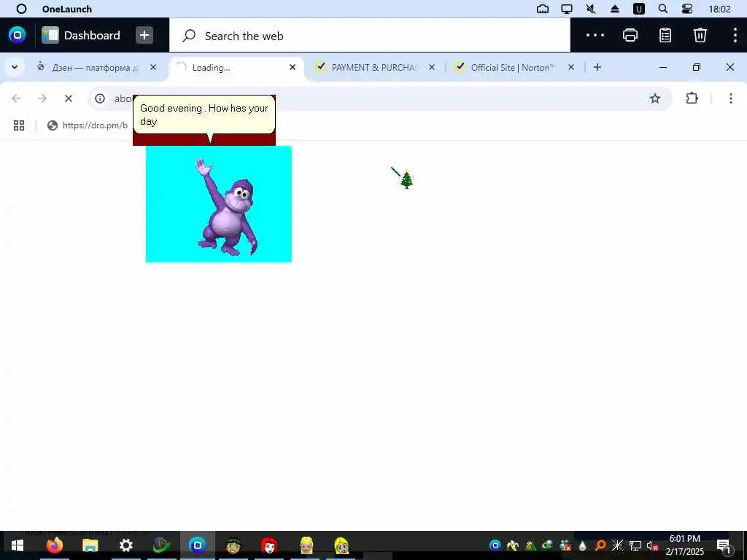Add a new dock item with plus button
Viewport: 747px width, 560px height.
144,35
